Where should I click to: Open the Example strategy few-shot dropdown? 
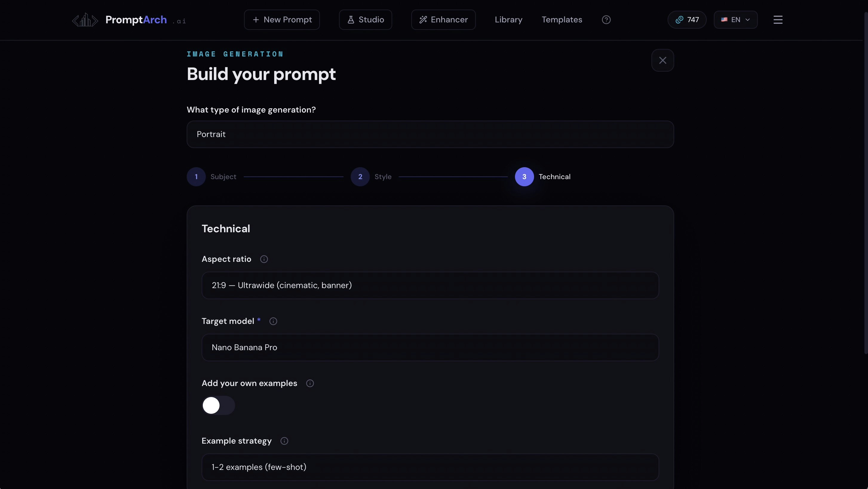point(430,467)
